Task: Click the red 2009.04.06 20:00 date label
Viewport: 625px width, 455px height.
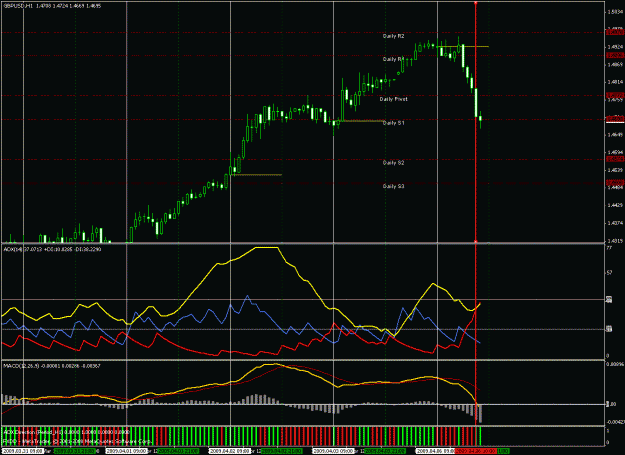Action: point(476,451)
